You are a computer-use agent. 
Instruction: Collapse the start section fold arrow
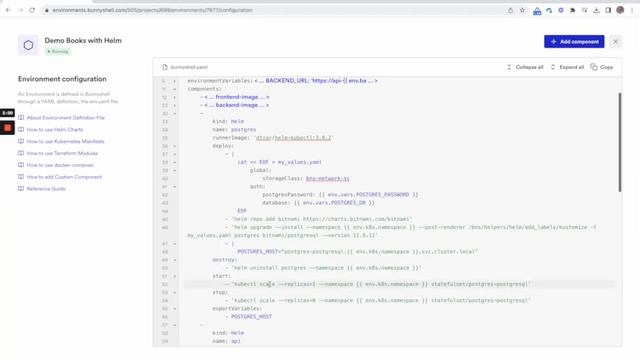coord(175,276)
